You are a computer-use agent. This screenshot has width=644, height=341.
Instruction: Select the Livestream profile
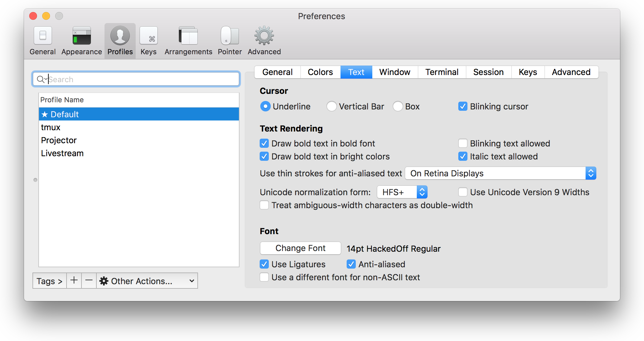pos(139,153)
